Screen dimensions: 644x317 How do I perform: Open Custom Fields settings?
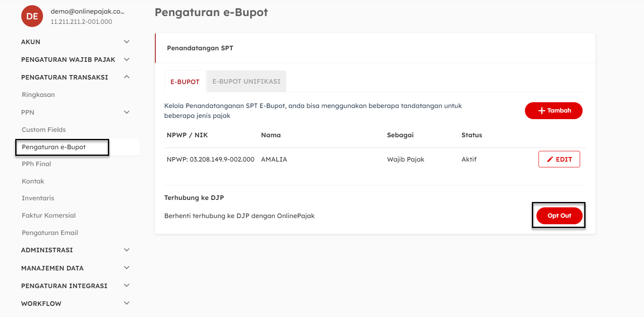(x=44, y=130)
